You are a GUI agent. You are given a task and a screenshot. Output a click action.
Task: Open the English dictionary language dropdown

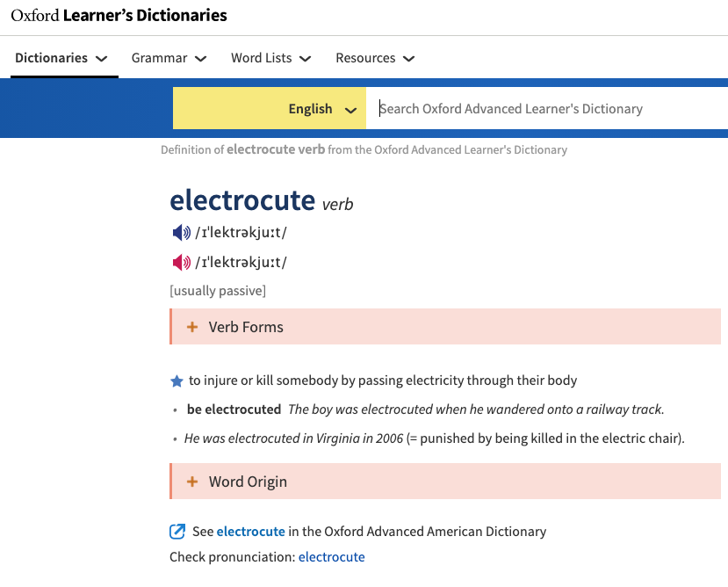[x=270, y=108]
